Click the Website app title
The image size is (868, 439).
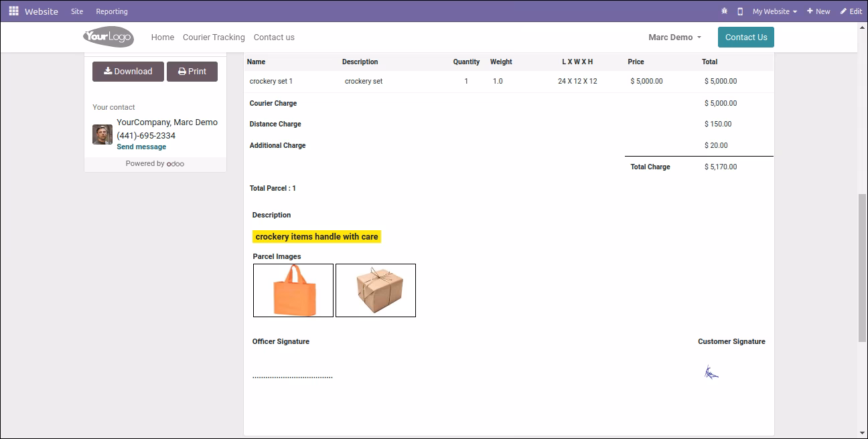(x=42, y=11)
